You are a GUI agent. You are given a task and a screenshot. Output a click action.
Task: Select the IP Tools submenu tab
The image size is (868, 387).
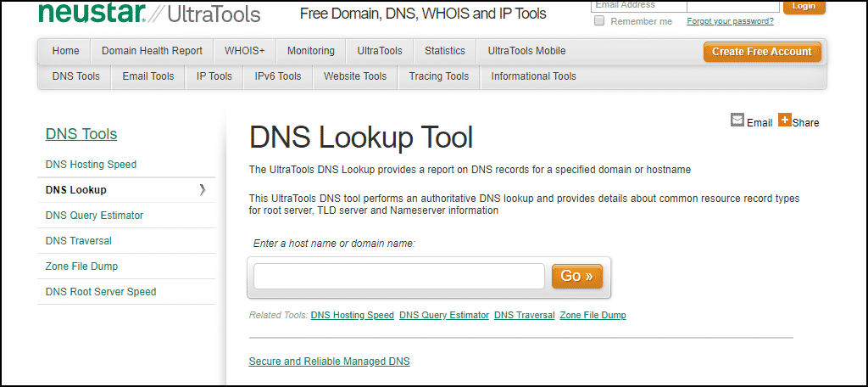point(214,76)
